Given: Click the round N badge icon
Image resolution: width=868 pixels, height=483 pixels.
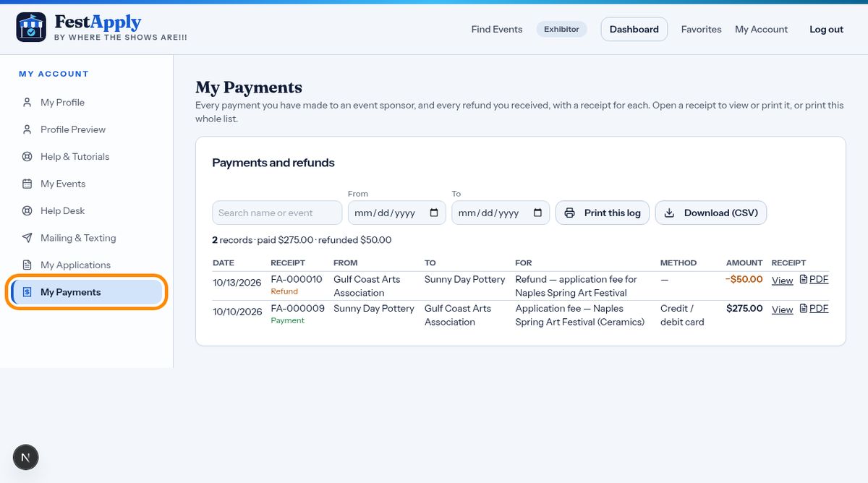Looking at the screenshot, I should tap(26, 457).
